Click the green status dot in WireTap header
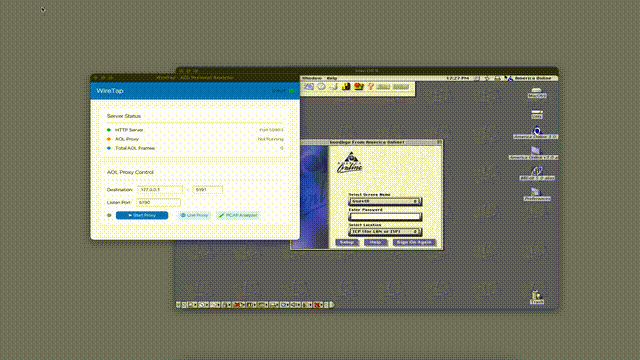The image size is (640, 360). coord(291,91)
